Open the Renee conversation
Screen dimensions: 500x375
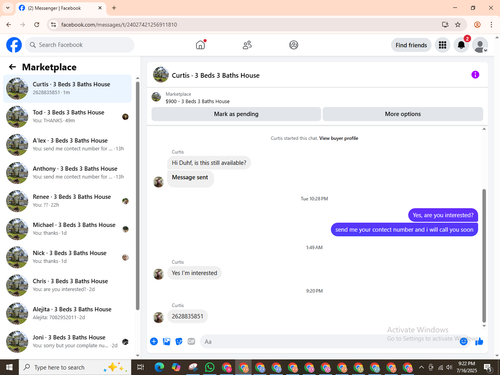[67, 201]
